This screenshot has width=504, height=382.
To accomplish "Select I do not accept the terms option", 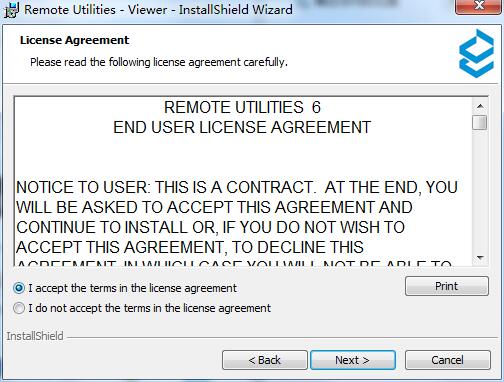I will (19, 308).
